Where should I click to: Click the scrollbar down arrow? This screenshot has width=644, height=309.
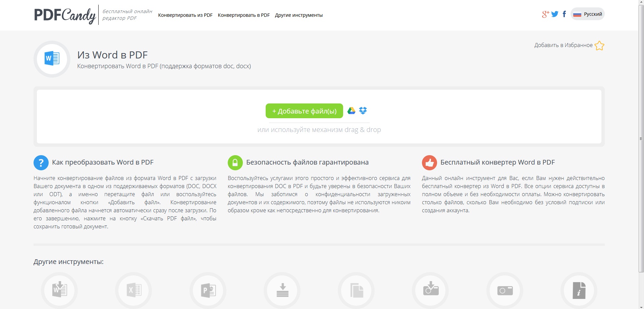coord(641,306)
